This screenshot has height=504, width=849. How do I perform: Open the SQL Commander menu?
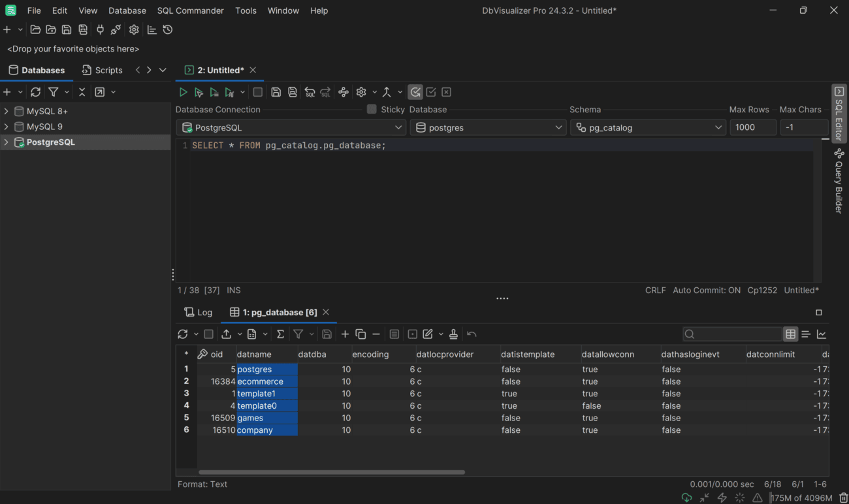click(x=190, y=10)
